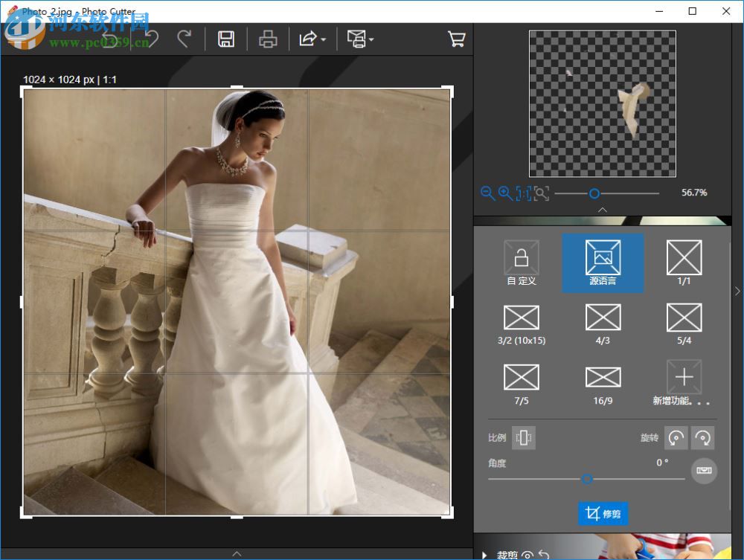Toggle portrait orientation for the crop ratio
The height and width of the screenshot is (560, 744).
(x=525, y=438)
